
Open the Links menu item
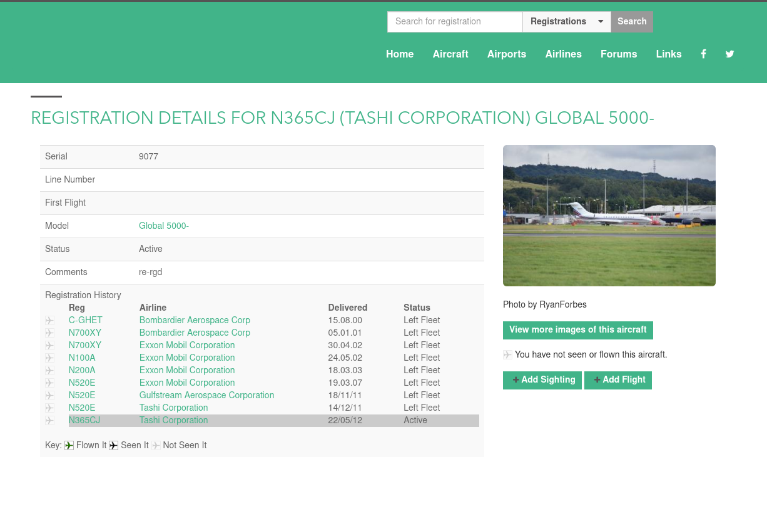pos(669,54)
